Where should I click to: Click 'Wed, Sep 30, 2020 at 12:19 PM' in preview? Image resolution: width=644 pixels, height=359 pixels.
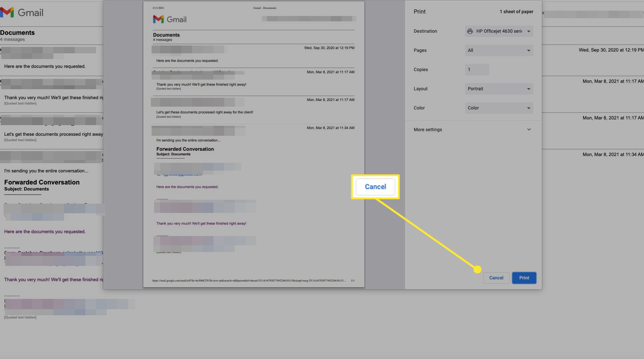coord(329,48)
